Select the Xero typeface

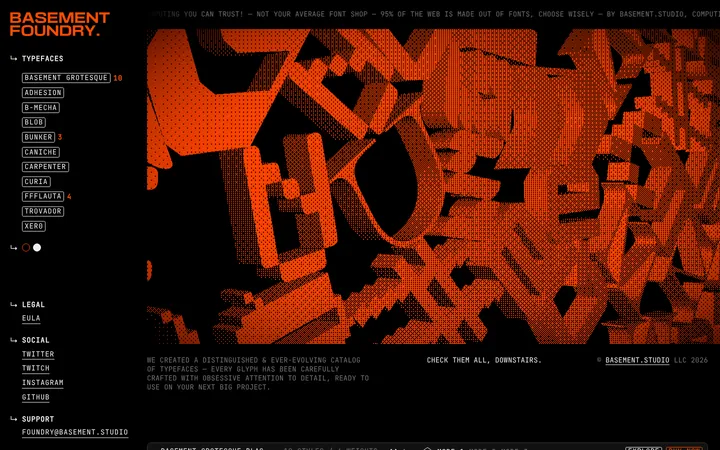(34, 226)
